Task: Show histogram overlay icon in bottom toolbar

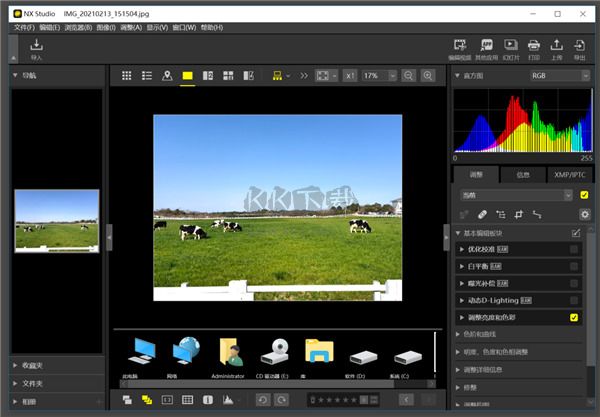Action: point(229,400)
